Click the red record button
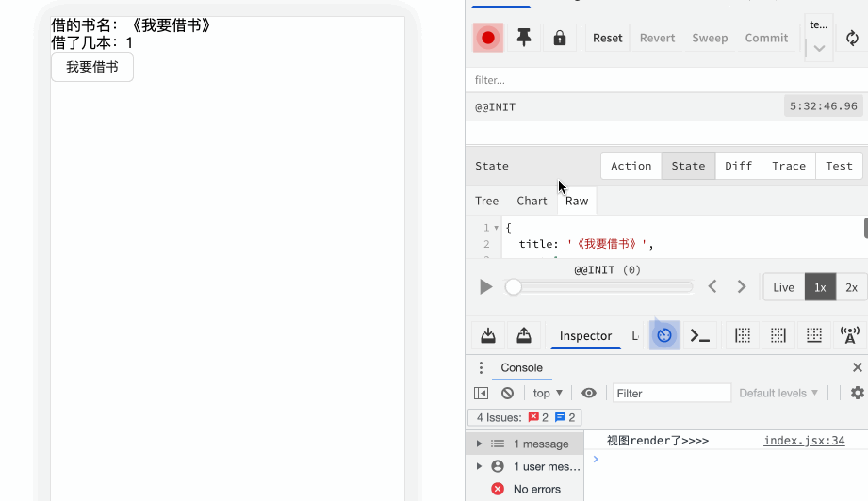 point(487,38)
